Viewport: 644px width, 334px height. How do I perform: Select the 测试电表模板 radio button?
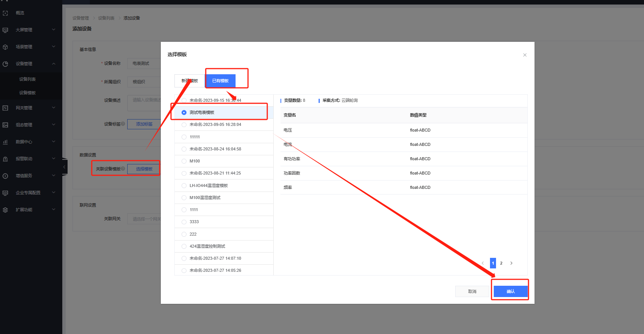pyautogui.click(x=184, y=113)
